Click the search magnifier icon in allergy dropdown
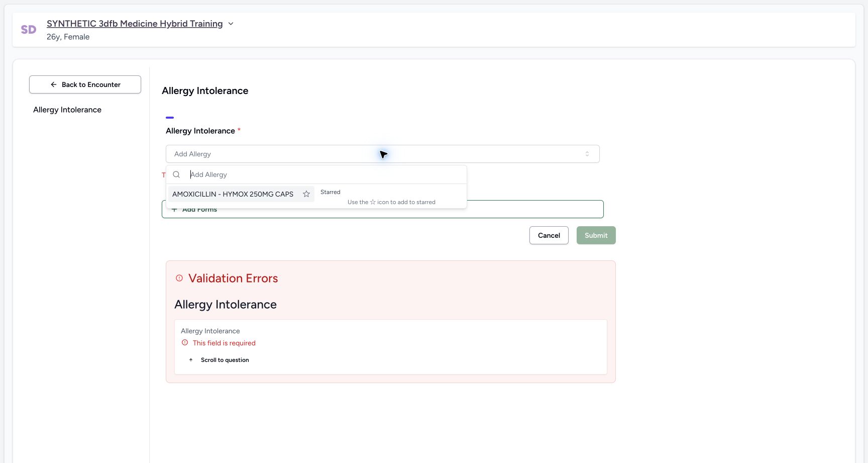 coord(176,174)
